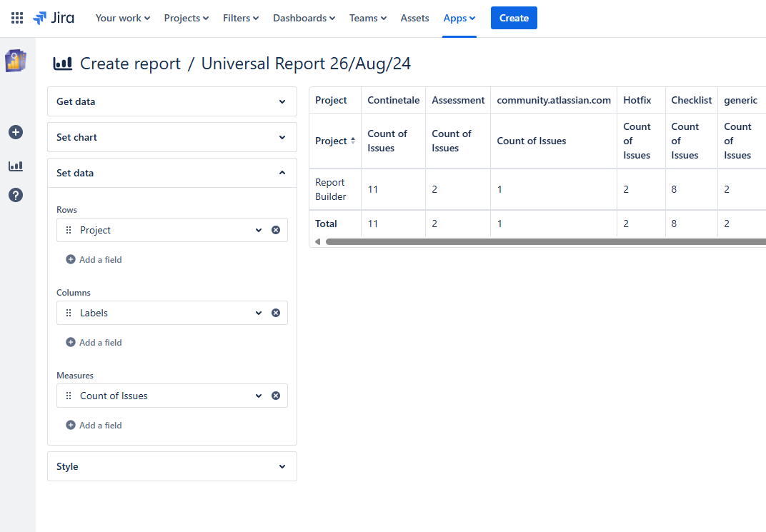
Task: Grab the drag handle on the Project field
Action: (68, 230)
